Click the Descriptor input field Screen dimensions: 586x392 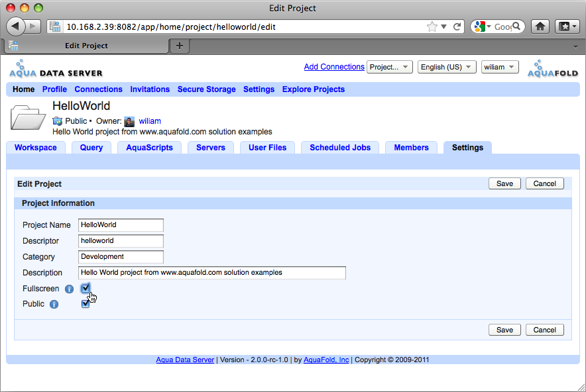point(121,241)
